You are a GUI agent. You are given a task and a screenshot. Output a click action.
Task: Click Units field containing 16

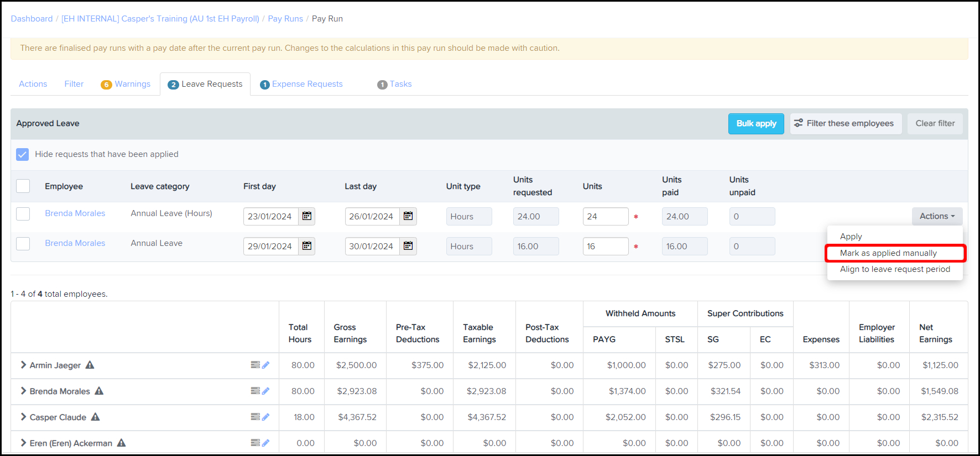(606, 246)
